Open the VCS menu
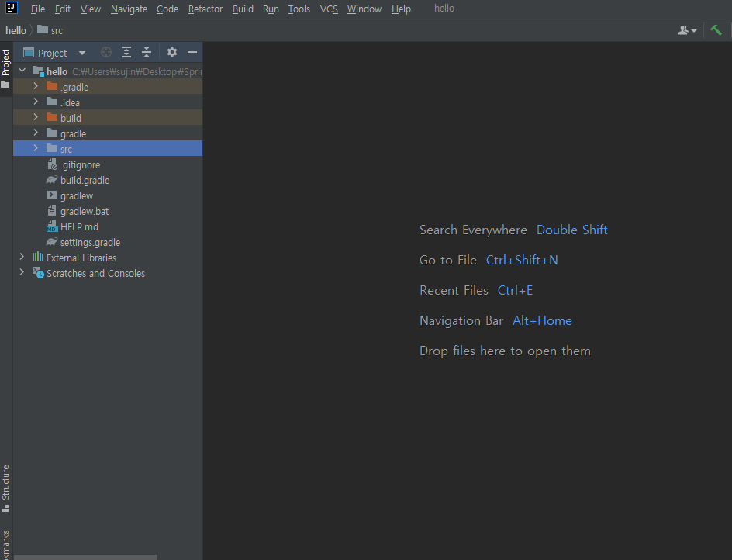This screenshot has height=560, width=732. [329, 9]
